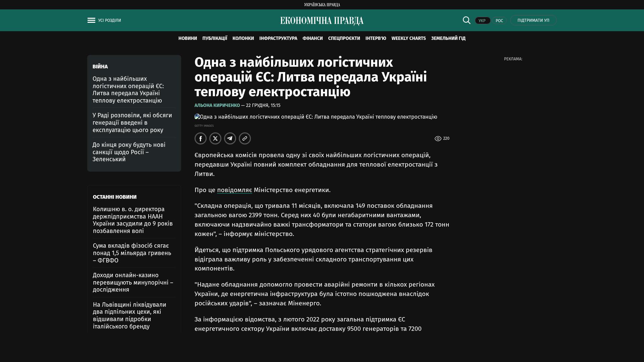Open author Альона Кириченко page
Viewport: 644px width, 362px height.
tap(217, 105)
